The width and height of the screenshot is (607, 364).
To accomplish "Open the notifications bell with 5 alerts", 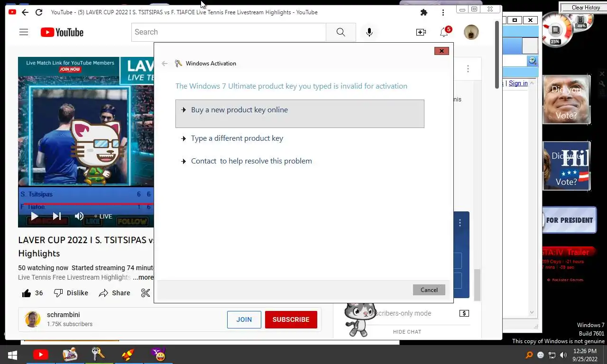I will [x=444, y=32].
